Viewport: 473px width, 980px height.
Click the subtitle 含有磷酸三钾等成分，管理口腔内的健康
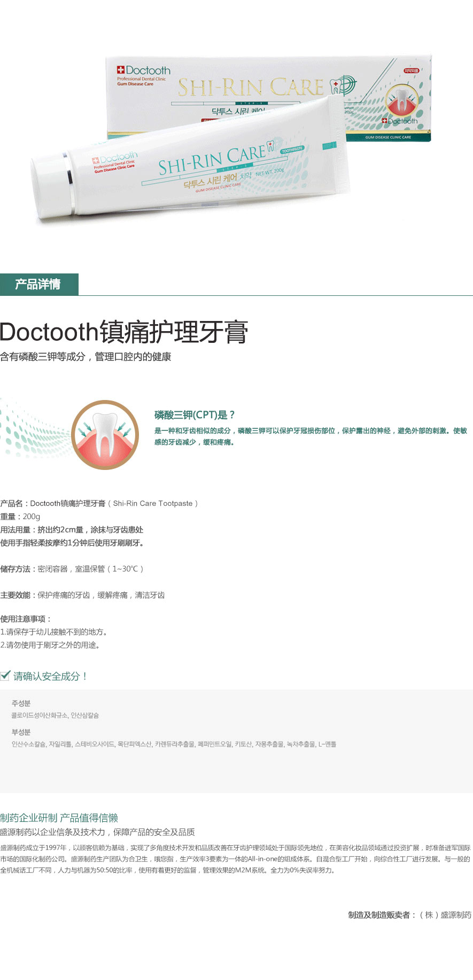pyautogui.click(x=86, y=357)
